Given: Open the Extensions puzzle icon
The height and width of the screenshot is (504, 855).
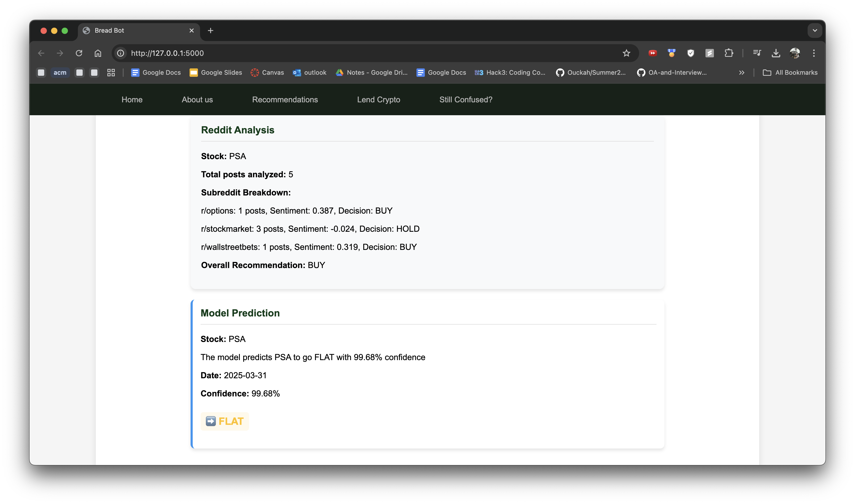Looking at the screenshot, I should coord(729,53).
